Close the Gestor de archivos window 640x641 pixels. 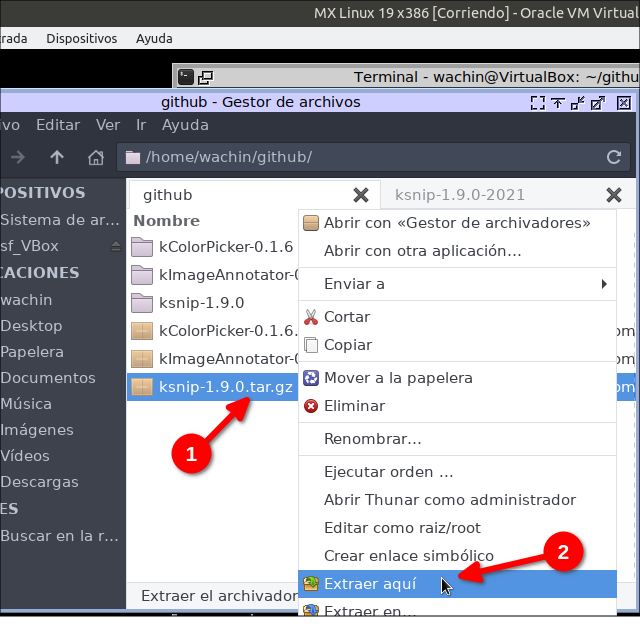pyautogui.click(x=624, y=103)
